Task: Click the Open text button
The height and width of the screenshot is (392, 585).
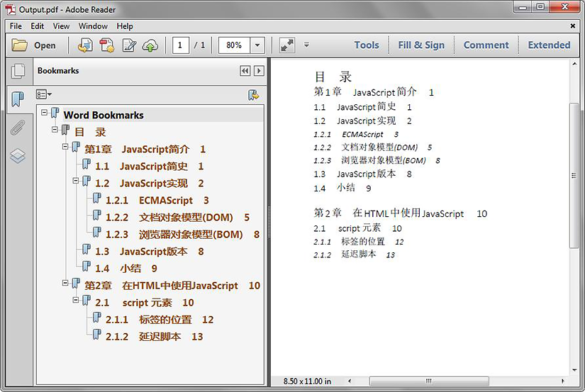Action: 45,45
